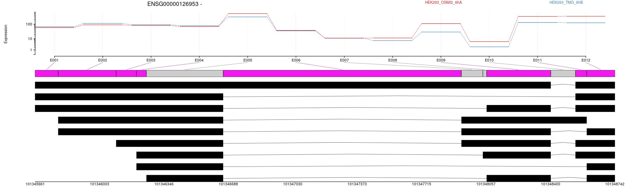The height and width of the screenshot is (188, 644).
Task: Select the HEK293_TMG_6hB legend label
Action: [566, 2]
